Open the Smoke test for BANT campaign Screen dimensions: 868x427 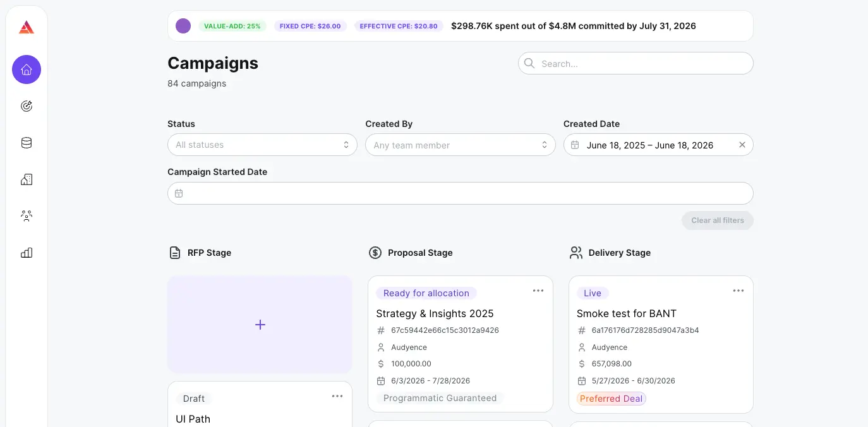tap(627, 313)
